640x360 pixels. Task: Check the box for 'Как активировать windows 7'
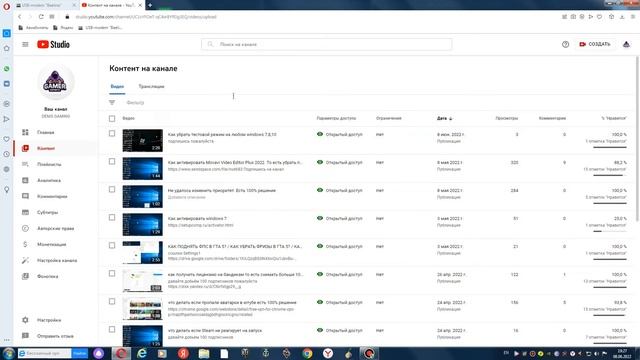(x=112, y=218)
